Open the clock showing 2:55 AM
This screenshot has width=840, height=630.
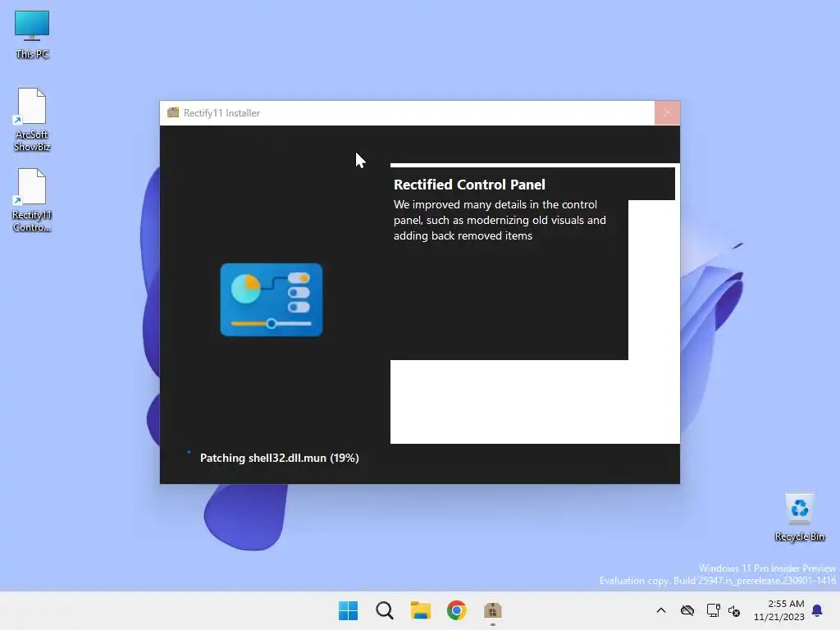[779, 610]
